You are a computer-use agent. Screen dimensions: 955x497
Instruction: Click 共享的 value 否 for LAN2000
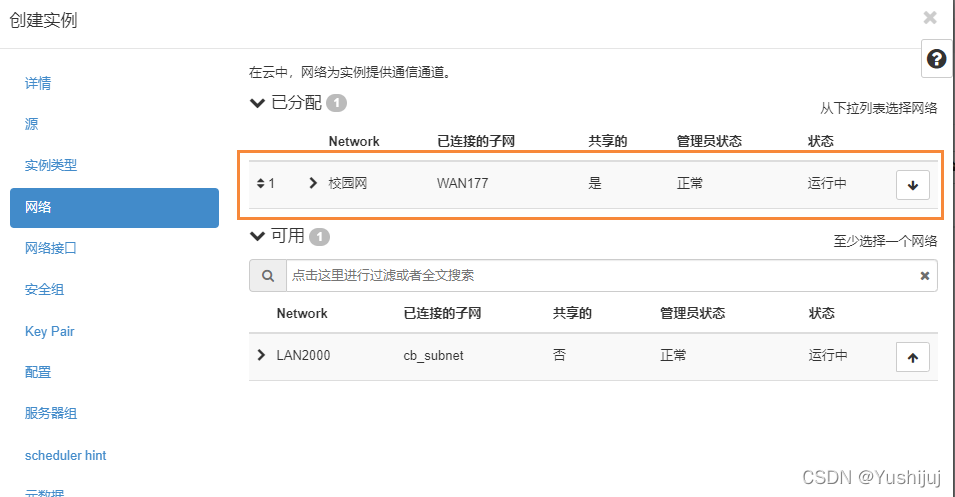tap(559, 355)
